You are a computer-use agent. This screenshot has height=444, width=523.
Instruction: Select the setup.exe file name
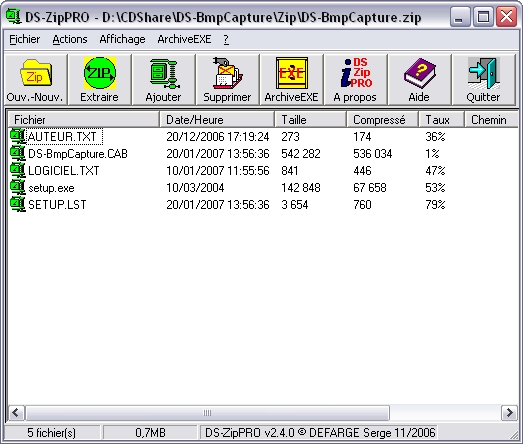51,188
